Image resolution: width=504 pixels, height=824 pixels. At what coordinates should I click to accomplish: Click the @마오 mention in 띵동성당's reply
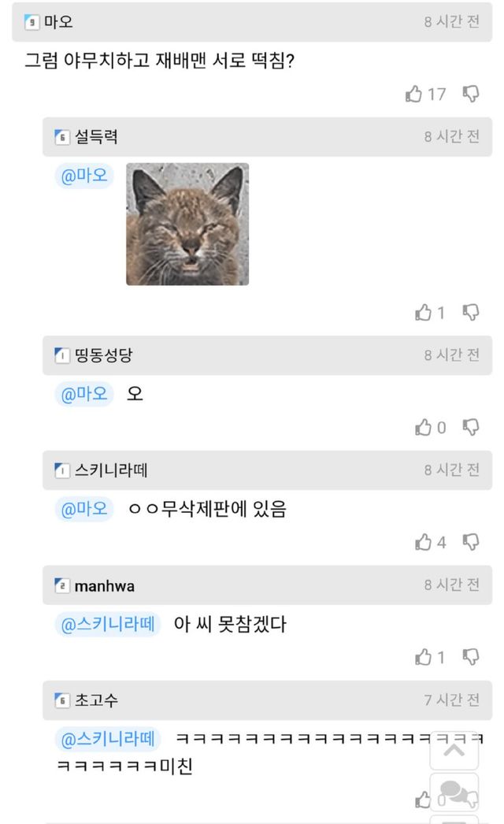pyautogui.click(x=85, y=394)
